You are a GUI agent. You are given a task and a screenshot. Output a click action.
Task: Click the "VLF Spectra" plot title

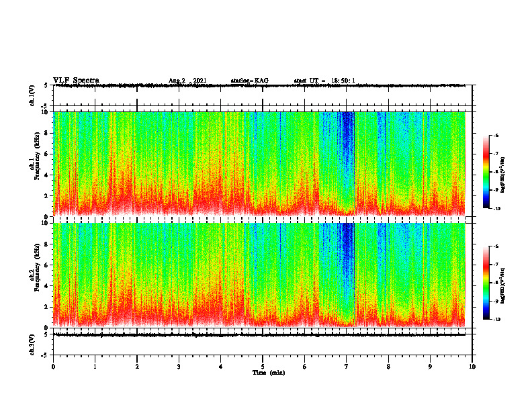pyautogui.click(x=76, y=80)
